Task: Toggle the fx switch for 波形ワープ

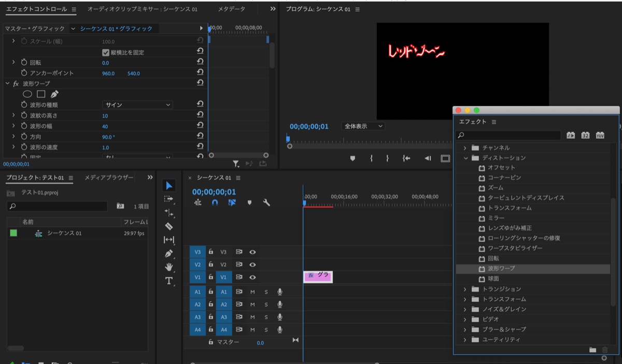Action: point(16,83)
